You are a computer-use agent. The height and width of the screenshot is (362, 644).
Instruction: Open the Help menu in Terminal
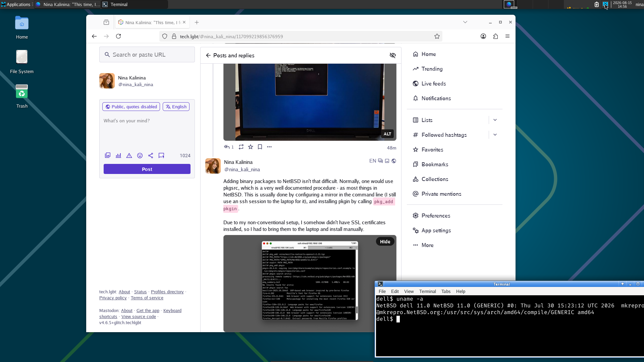461,291
